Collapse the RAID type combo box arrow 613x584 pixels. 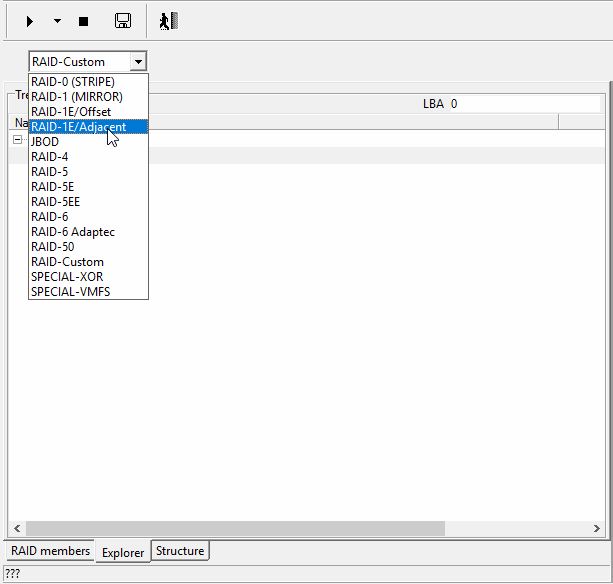tap(138, 62)
